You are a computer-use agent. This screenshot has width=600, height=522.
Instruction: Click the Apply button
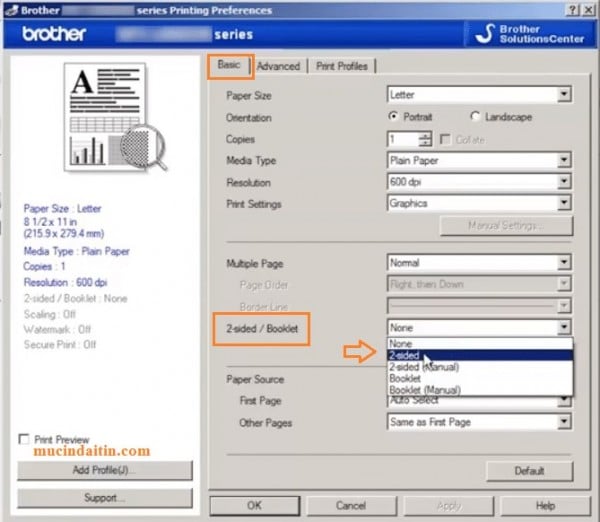click(x=449, y=506)
